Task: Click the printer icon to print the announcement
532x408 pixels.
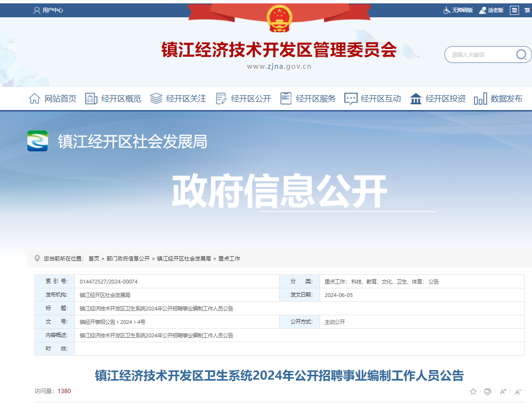Action: tap(487, 392)
